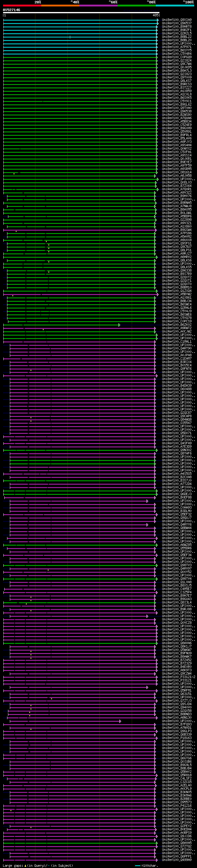This screenshot has height=868, width=197.
Task: Select the AV527146 query name
Action: (x=11, y=10)
